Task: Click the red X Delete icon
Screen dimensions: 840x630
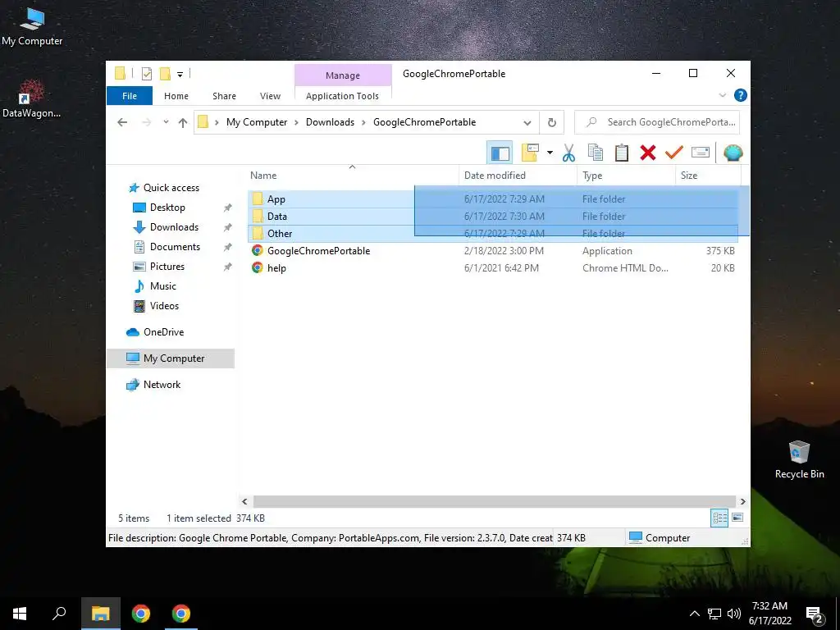Action: [648, 153]
